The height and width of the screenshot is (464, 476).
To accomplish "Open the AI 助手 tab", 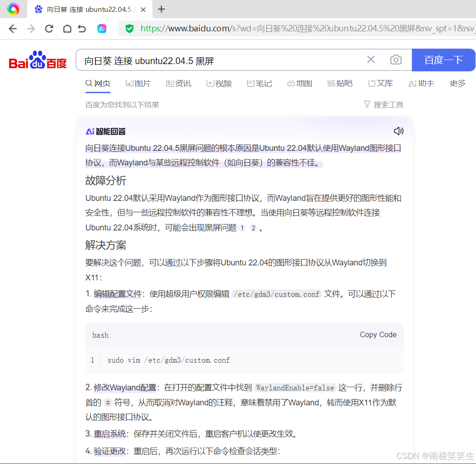I will click(x=421, y=83).
